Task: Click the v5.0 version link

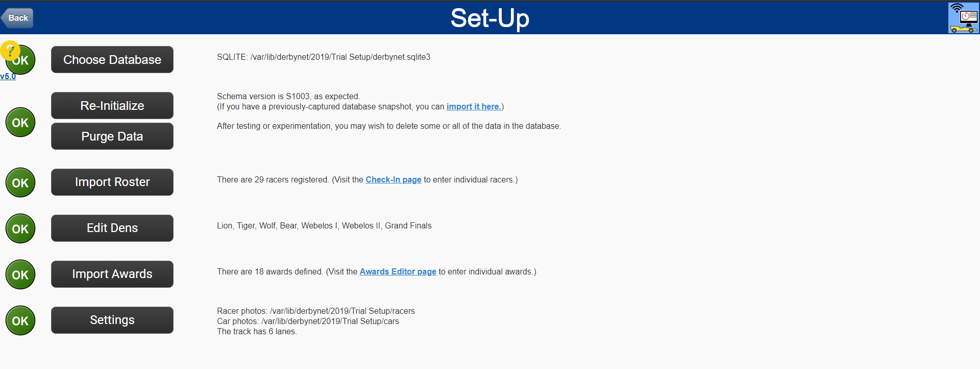Action: click(8, 77)
